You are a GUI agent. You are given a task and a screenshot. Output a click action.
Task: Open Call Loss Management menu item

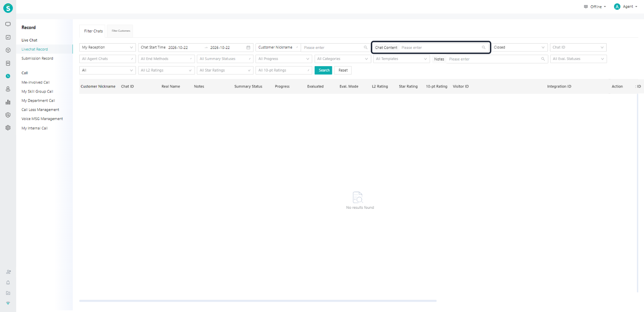(x=40, y=110)
